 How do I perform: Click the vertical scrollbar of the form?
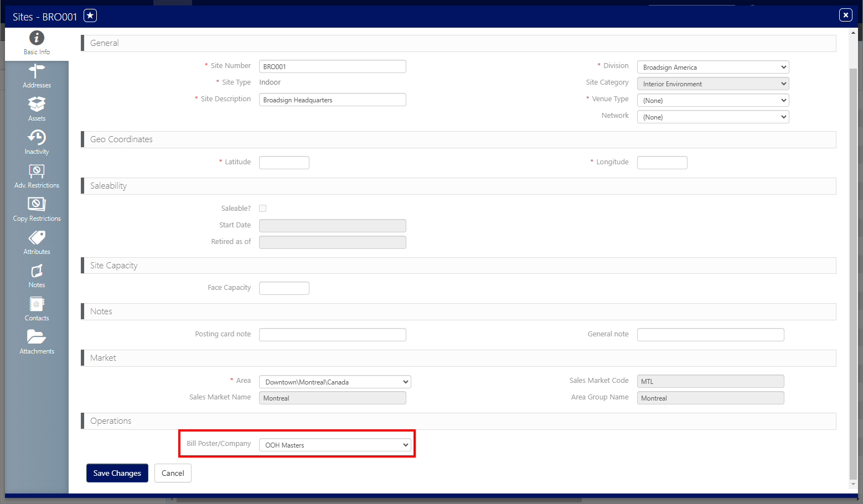853,274
